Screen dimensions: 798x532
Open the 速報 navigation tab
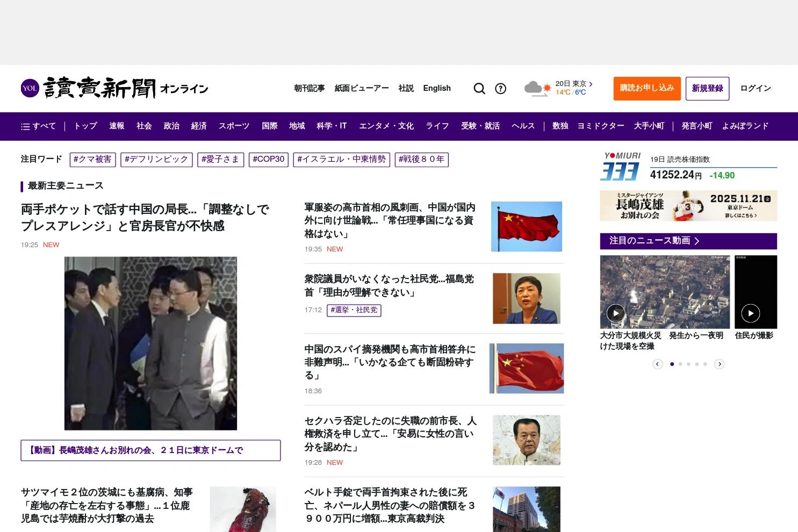click(117, 126)
